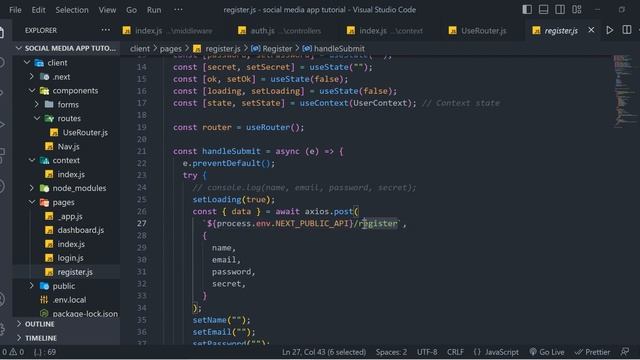Select register.js in the file tree

coord(66,272)
